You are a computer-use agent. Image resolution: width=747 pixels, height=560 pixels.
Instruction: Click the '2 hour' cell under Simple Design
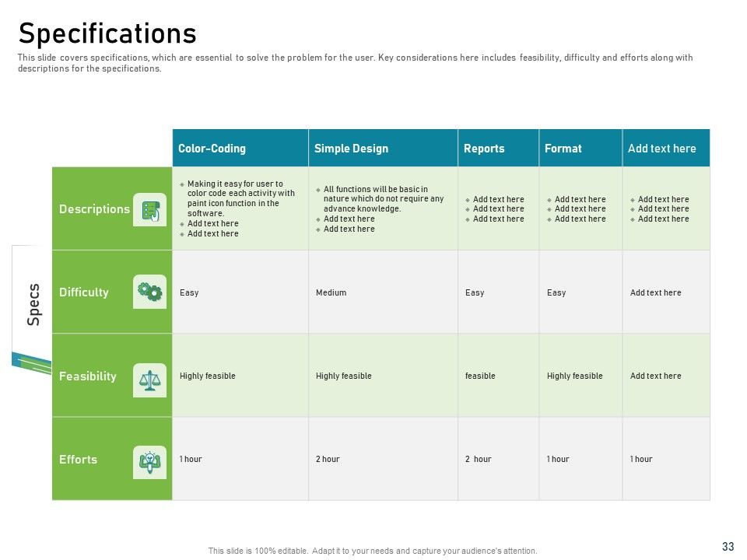[383, 459]
